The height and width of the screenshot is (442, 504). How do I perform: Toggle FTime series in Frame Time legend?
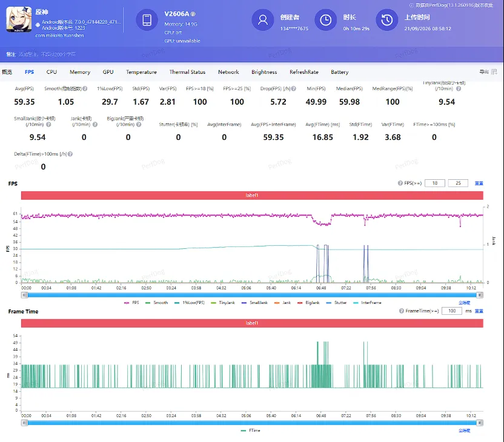[x=250, y=430]
